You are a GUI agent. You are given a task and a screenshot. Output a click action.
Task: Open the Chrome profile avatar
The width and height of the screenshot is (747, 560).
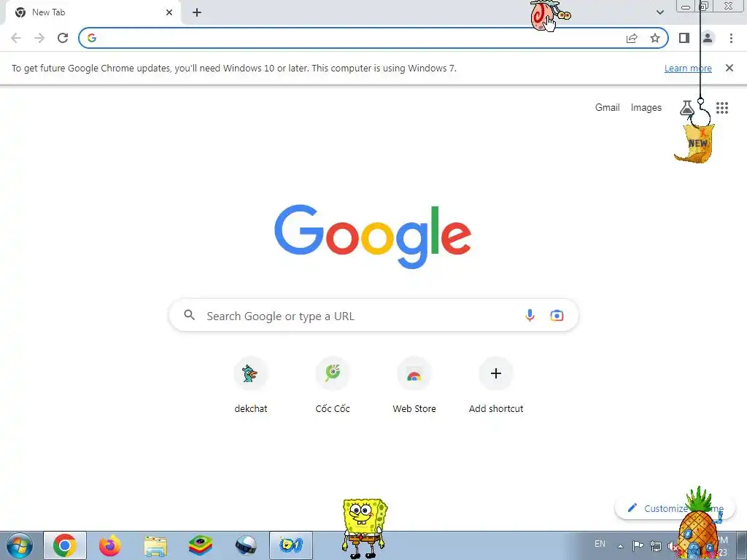click(708, 38)
